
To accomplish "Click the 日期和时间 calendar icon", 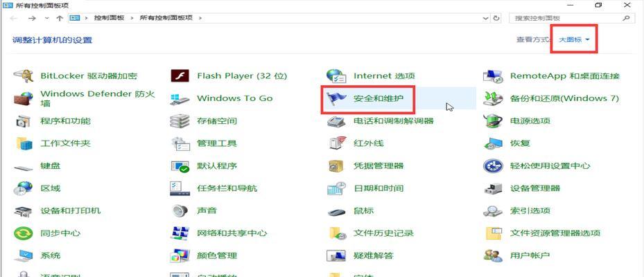I will pyautogui.click(x=336, y=188).
